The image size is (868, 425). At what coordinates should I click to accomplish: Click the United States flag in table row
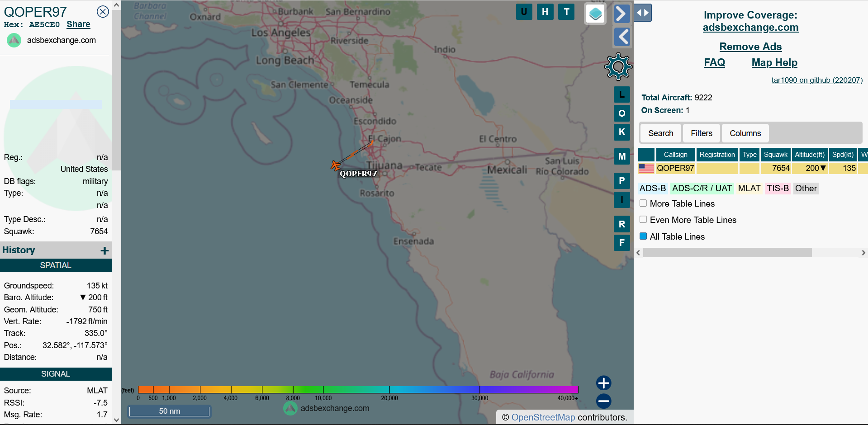[x=646, y=168]
